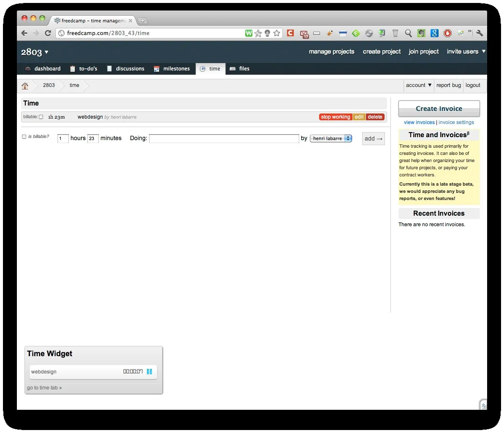
Task: Switch to the to-do's tab
Action: [84, 69]
